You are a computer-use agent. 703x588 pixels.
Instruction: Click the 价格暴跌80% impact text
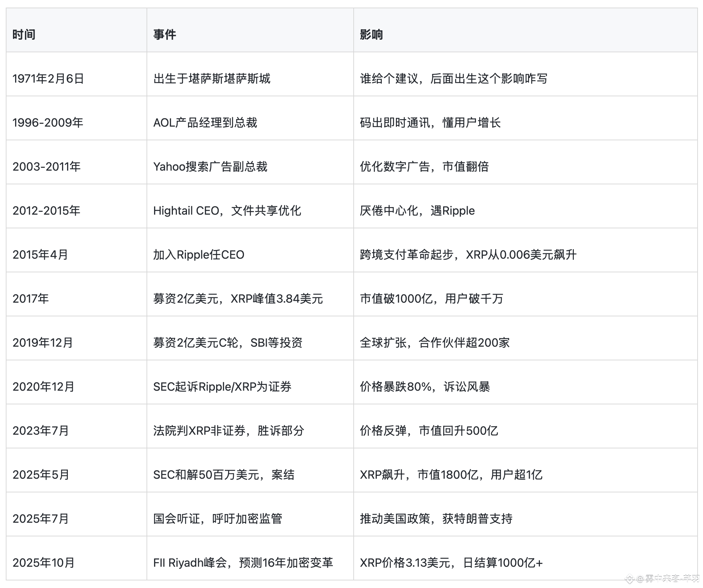tap(395, 387)
